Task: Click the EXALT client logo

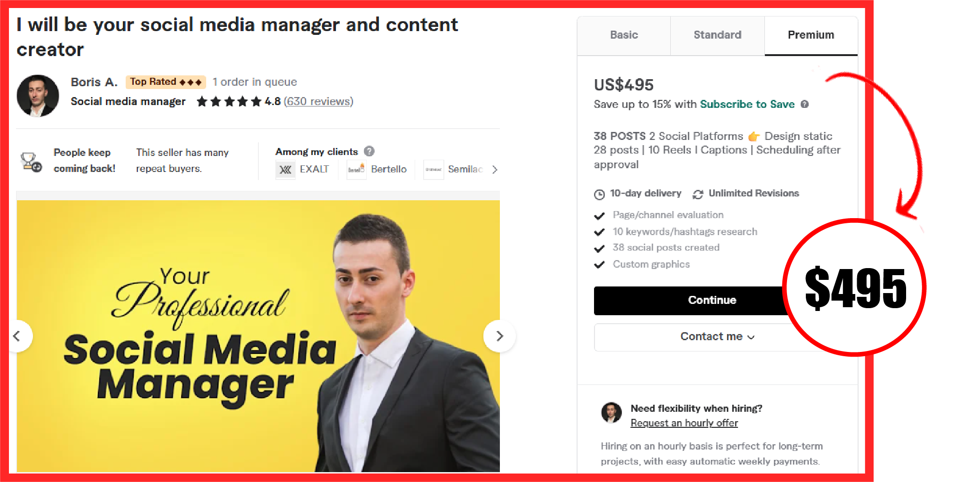Action: pos(285,170)
